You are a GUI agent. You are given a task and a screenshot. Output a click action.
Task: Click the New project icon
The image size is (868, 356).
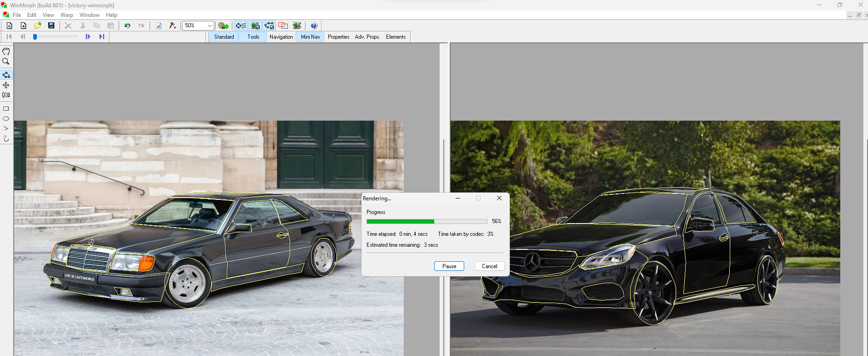point(9,25)
